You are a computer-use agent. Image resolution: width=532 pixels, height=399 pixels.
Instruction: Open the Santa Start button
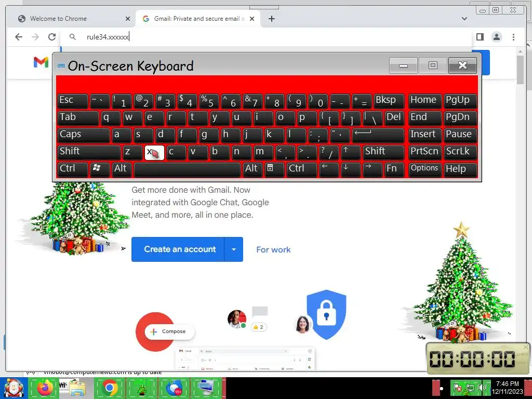(x=14, y=388)
